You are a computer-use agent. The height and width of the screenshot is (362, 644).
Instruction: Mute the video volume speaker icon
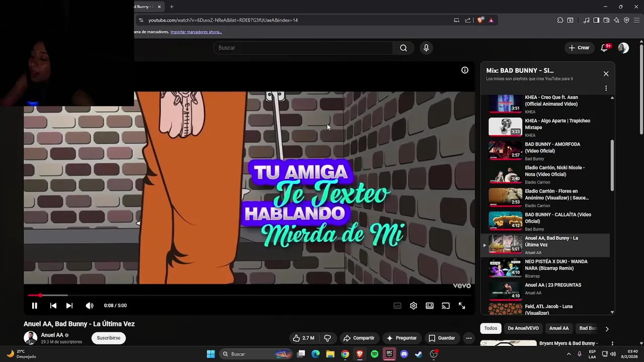tap(90, 306)
